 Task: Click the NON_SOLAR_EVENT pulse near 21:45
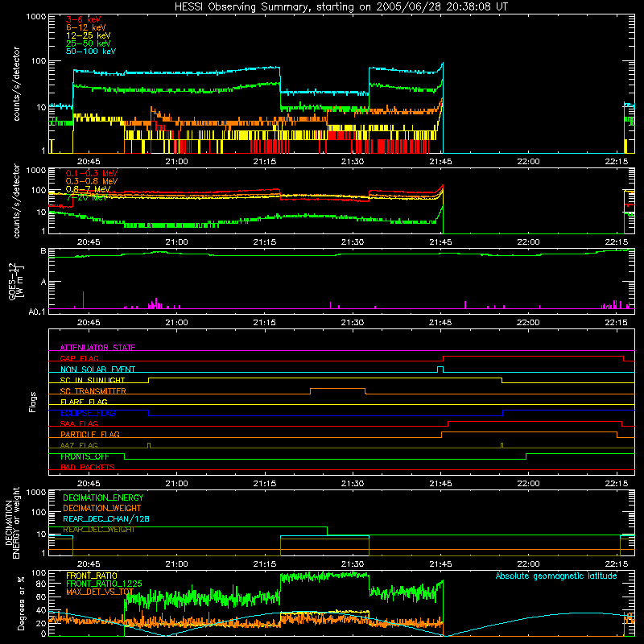click(440, 369)
